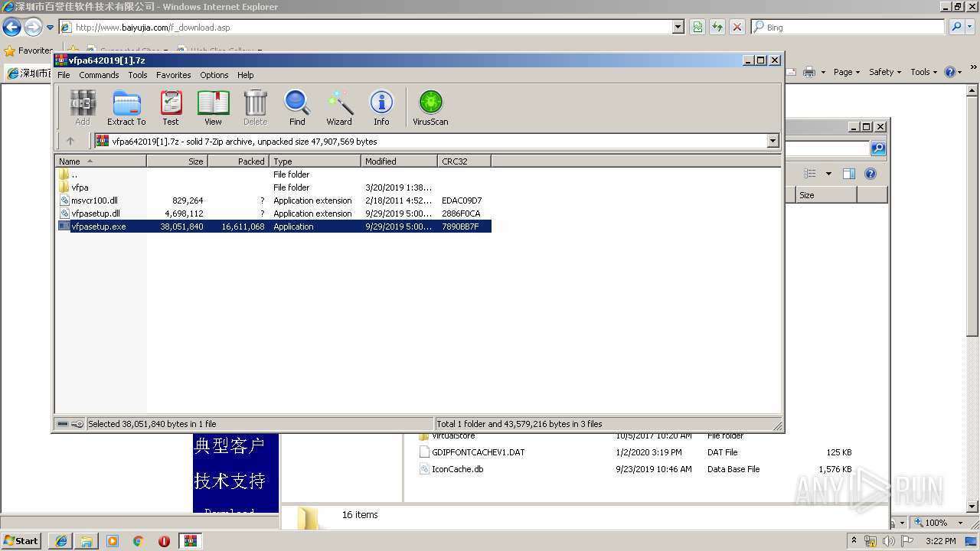Launch the Wizard wand tool

pyautogui.click(x=339, y=108)
